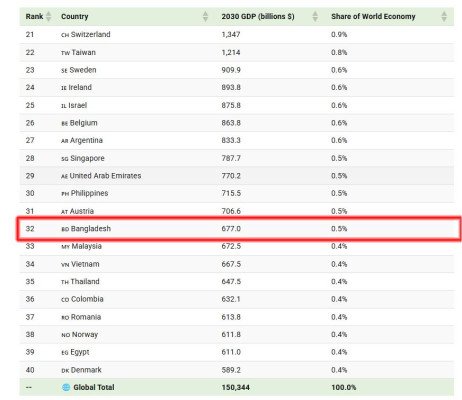The image size is (462, 400).
Task: Sort by Country column arrows
Action: pos(206,16)
